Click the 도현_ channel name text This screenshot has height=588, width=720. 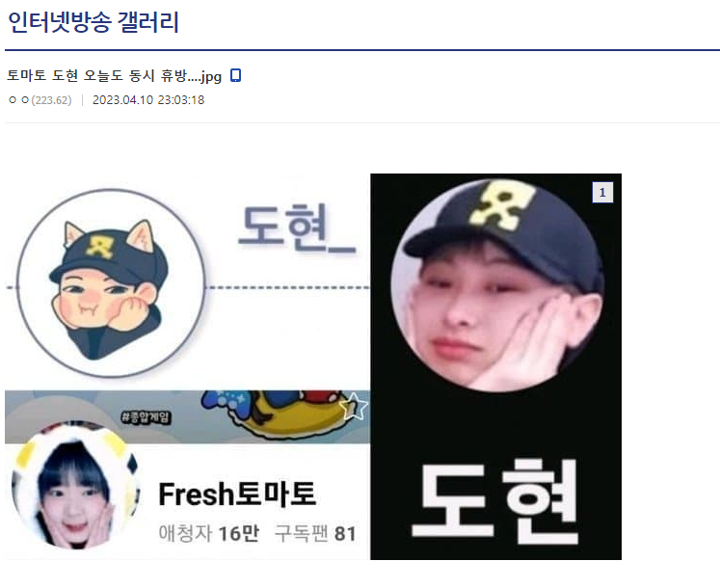click(298, 228)
